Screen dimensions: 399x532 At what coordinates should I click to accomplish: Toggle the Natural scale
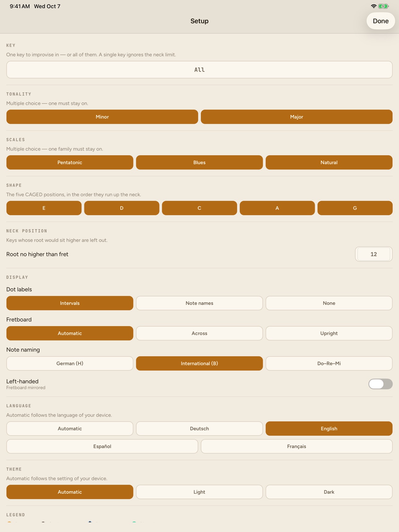click(x=329, y=162)
